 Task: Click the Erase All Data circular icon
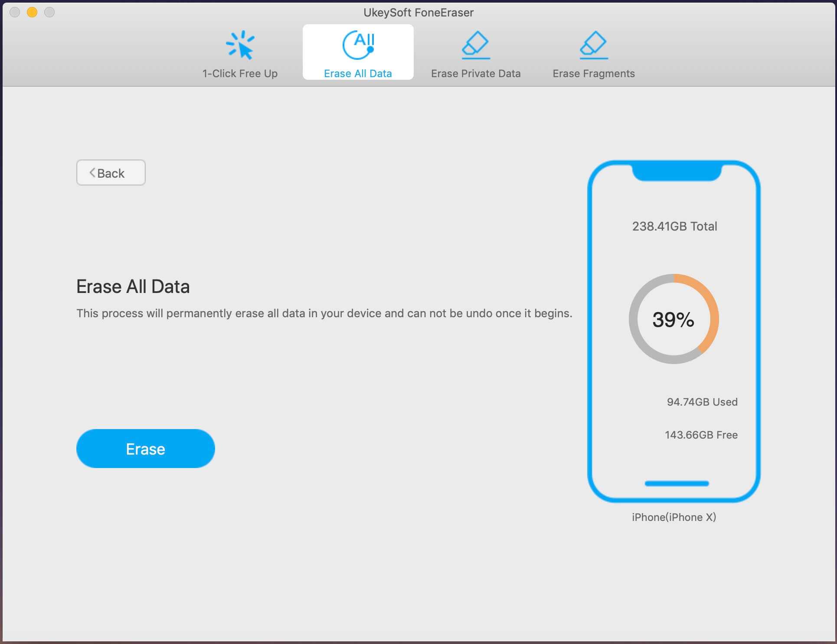pos(358,45)
